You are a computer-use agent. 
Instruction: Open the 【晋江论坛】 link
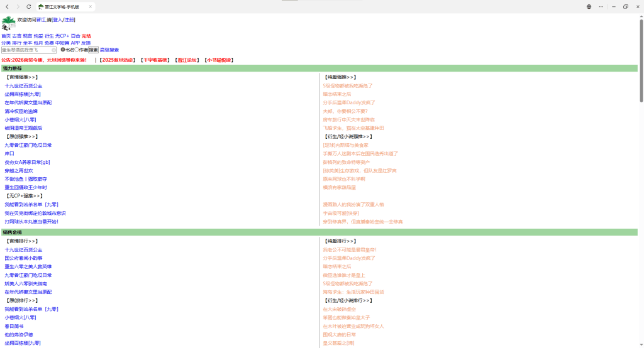point(186,60)
